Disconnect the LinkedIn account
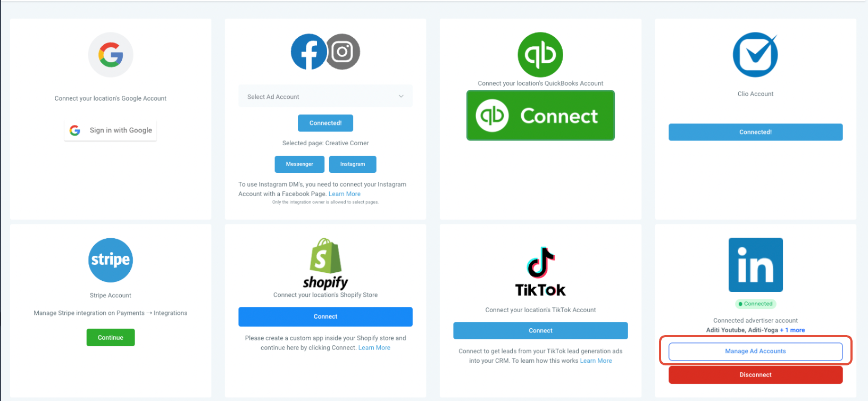The height and width of the screenshot is (401, 868). [755, 375]
